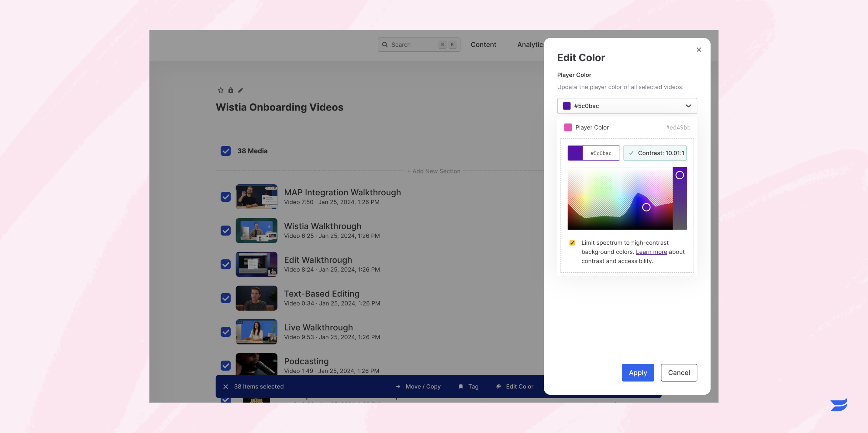
Task: Open Podcasting thumbnail
Action: coord(256,364)
